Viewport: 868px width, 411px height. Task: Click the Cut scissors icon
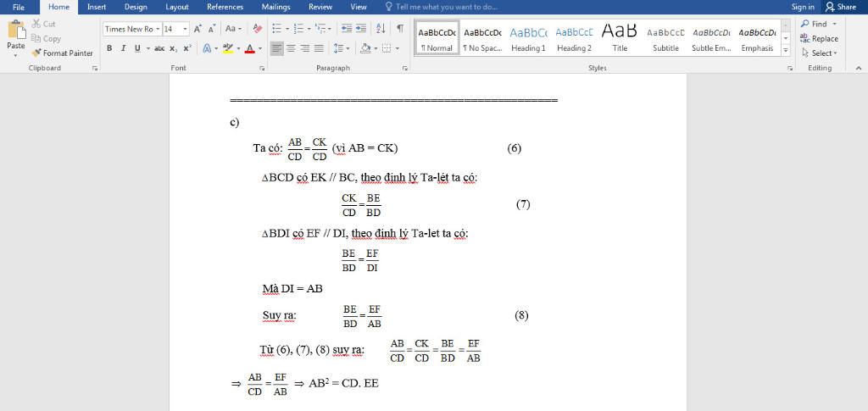pyautogui.click(x=36, y=24)
